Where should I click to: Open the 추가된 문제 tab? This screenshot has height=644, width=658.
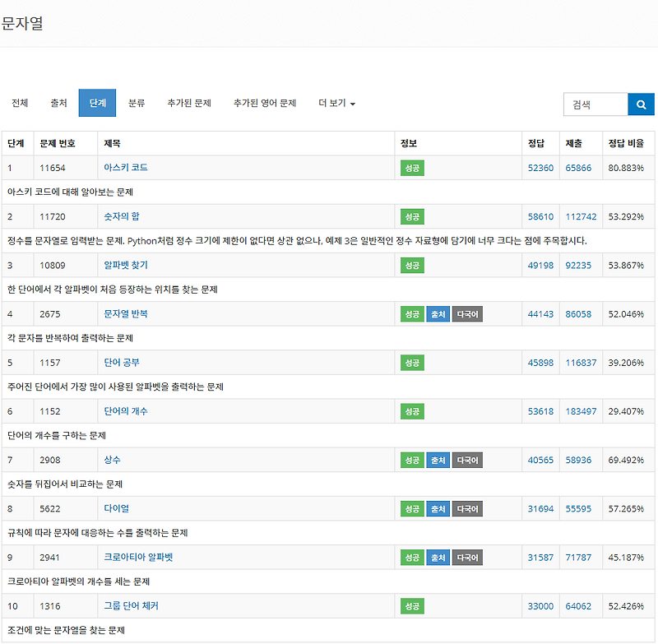(188, 103)
